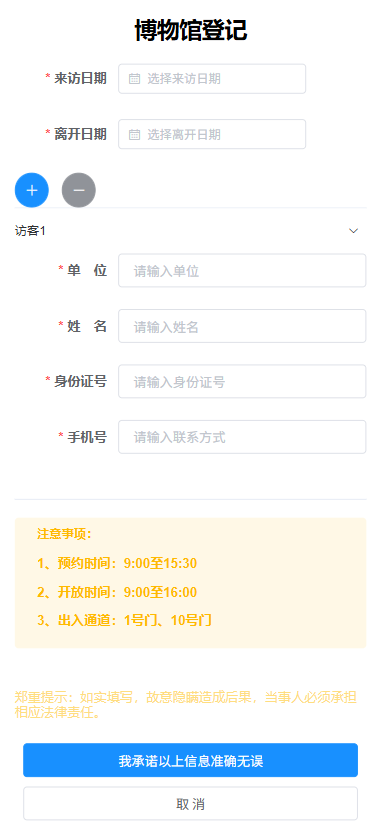This screenshot has height=835, width=384.
Task: Open the 选择离开日期 date picker
Action: coord(212,134)
